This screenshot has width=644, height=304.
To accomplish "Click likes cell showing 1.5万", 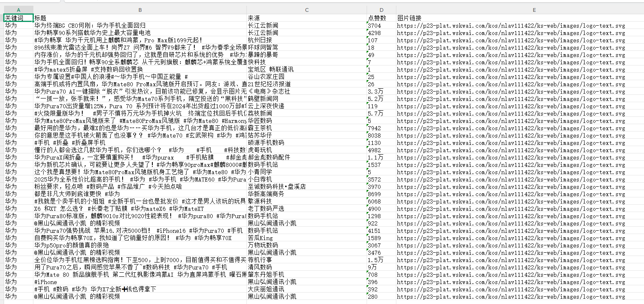I will pos(381,260).
